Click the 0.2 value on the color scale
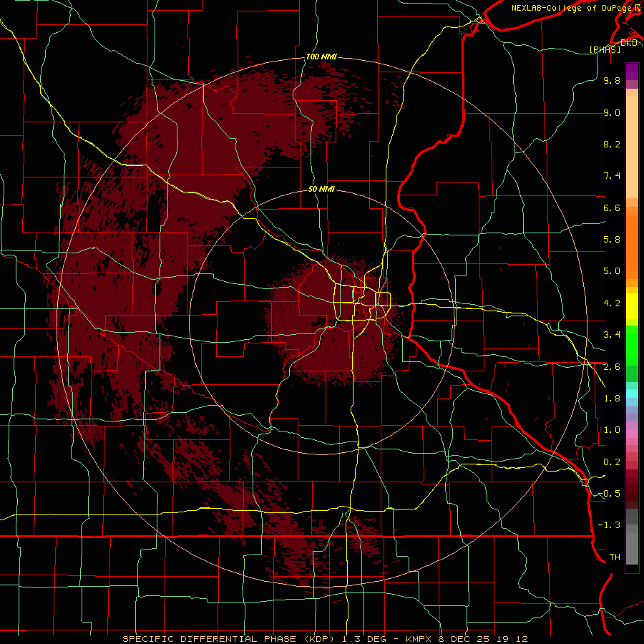644x644 pixels. pos(612,462)
